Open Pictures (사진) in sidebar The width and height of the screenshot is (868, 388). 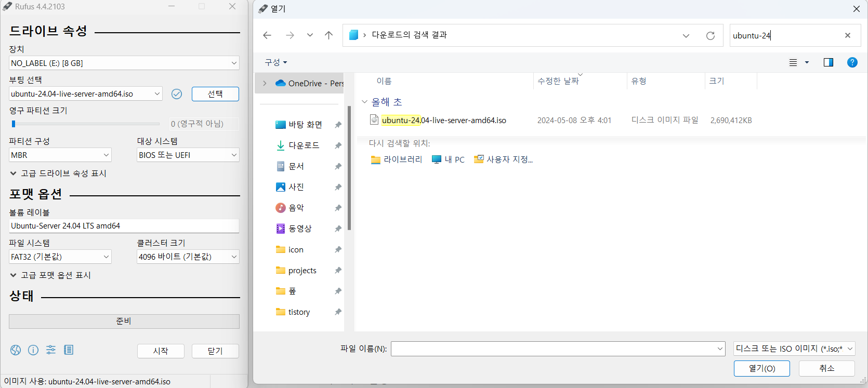pyautogui.click(x=290, y=187)
